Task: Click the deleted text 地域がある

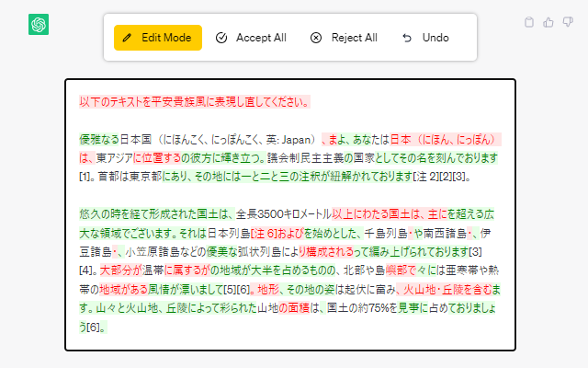Action: tap(123, 290)
